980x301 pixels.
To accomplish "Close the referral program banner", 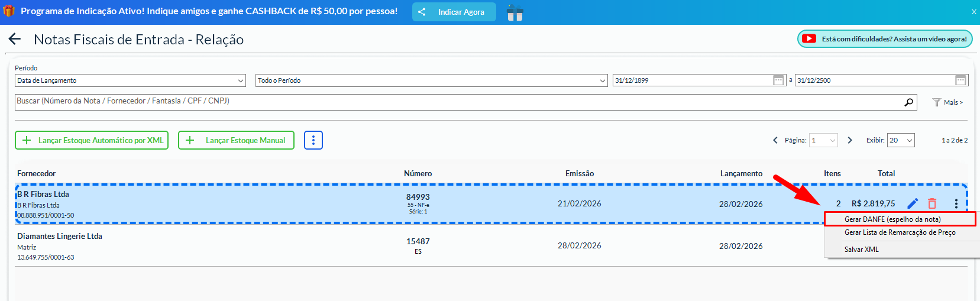I will click(973, 12).
